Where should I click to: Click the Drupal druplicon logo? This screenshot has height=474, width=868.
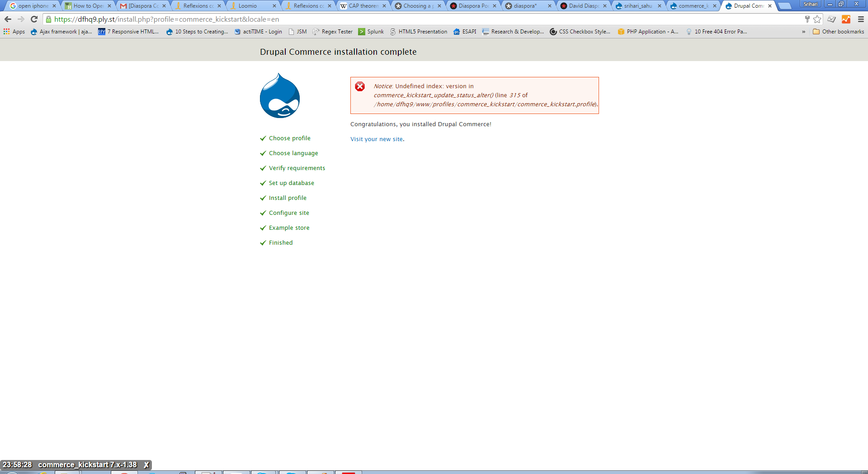coord(279,95)
